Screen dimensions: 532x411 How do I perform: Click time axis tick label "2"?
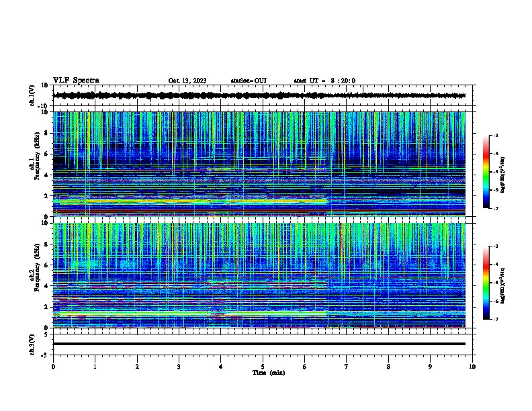pyautogui.click(x=137, y=367)
